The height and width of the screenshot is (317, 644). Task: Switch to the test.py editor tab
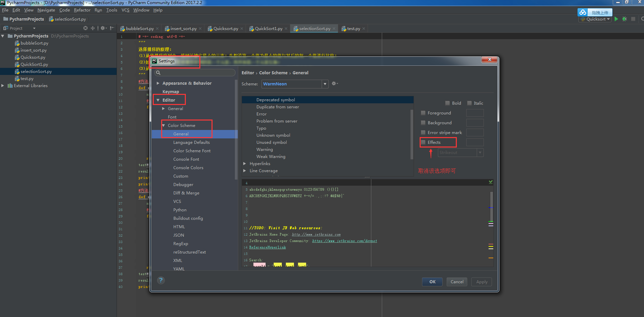pos(353,29)
